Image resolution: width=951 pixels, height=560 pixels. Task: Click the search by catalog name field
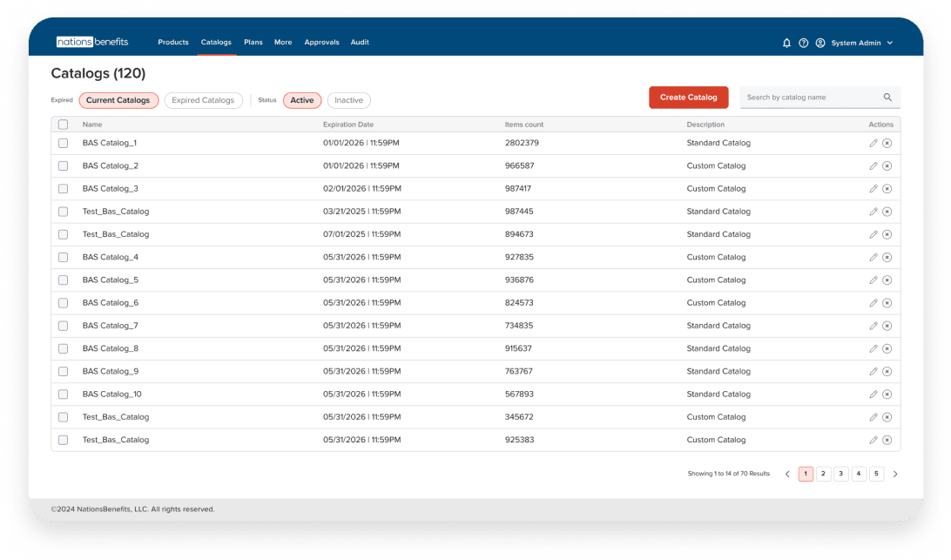pos(810,98)
